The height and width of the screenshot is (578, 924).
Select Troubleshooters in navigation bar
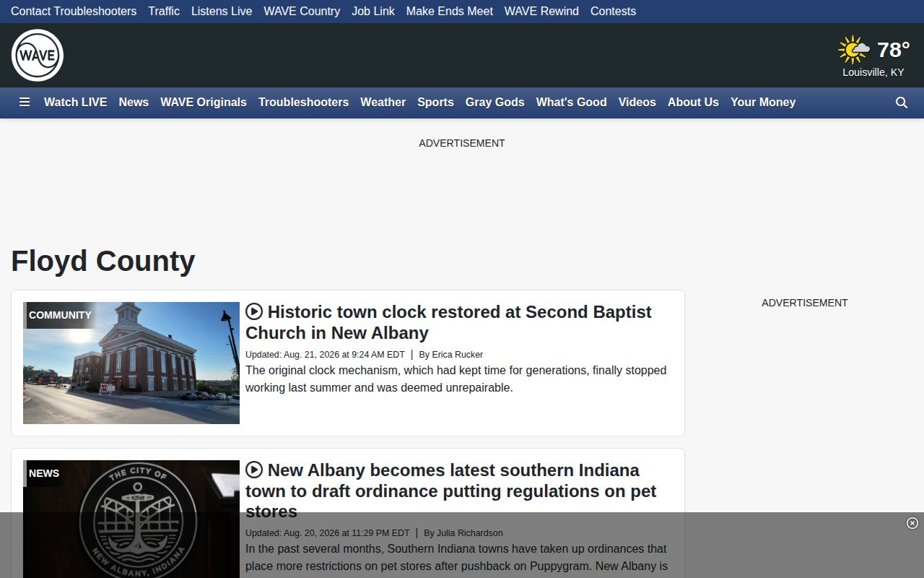[x=304, y=103]
